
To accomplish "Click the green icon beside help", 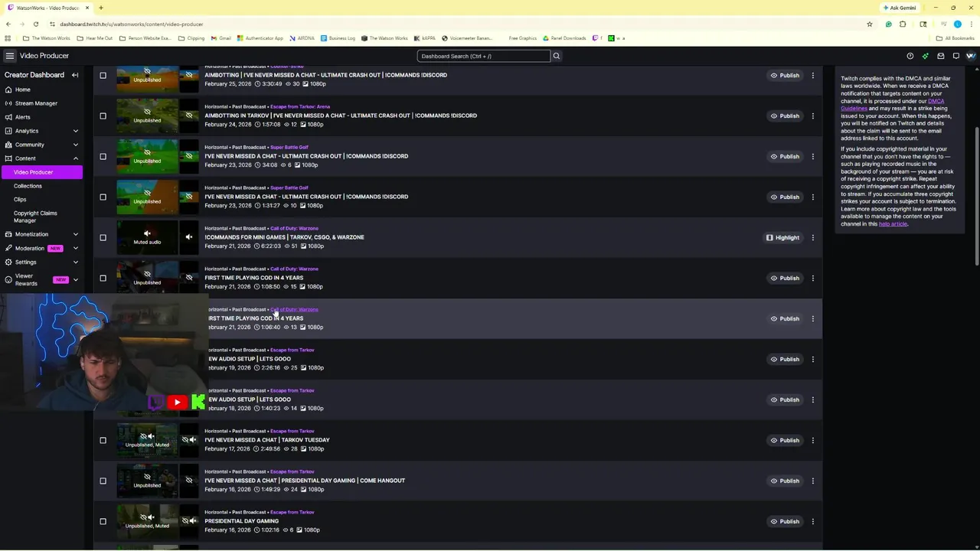I will click(925, 56).
